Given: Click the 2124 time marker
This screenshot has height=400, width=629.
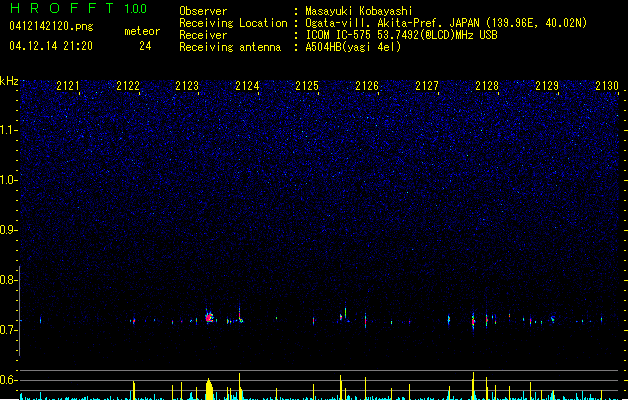Looking at the screenshot, I should [x=247, y=86].
